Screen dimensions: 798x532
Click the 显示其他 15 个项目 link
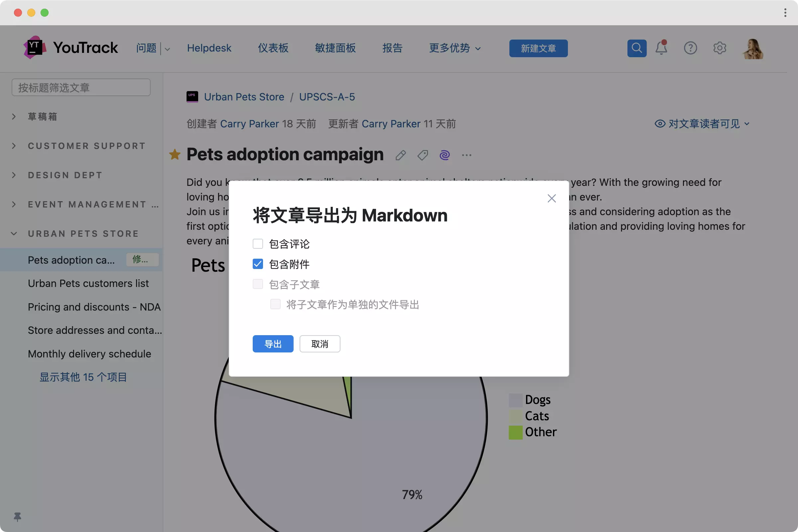point(83,377)
